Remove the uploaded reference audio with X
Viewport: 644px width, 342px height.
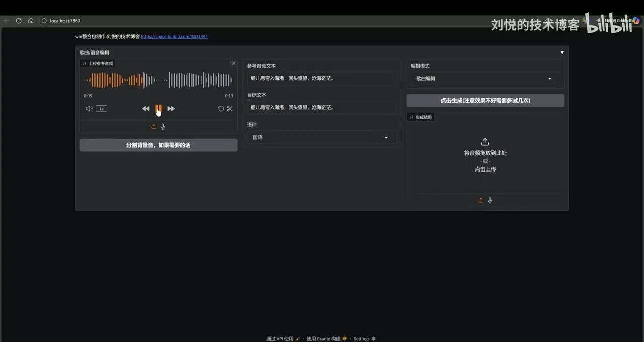click(233, 63)
